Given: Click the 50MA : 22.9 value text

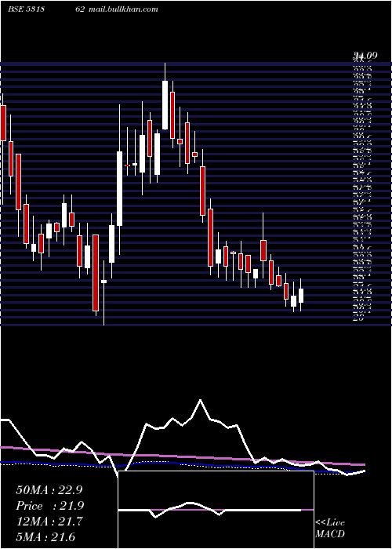Looking at the screenshot, I should 49,490.
